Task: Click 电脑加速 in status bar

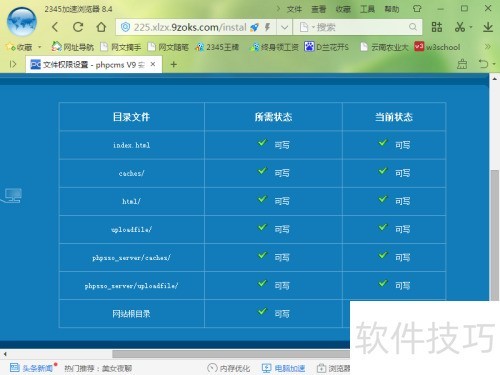Action: (283, 368)
